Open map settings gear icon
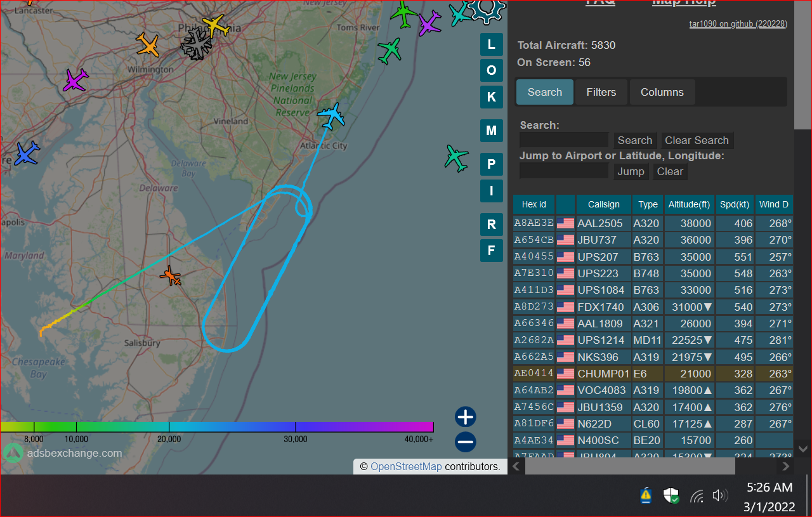The width and height of the screenshot is (812, 517). pos(487,9)
